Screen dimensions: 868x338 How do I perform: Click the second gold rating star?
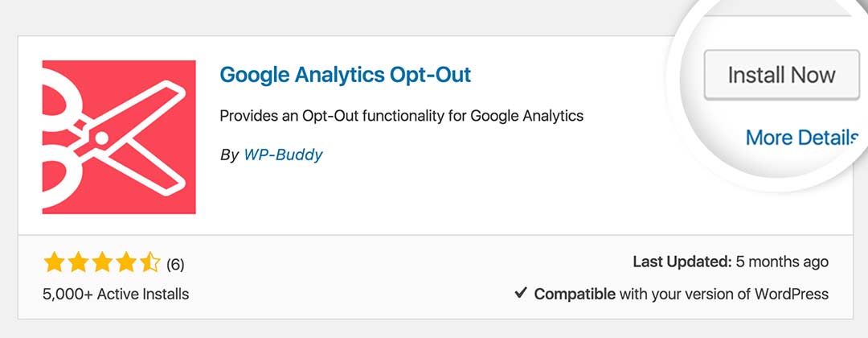pos(78,262)
